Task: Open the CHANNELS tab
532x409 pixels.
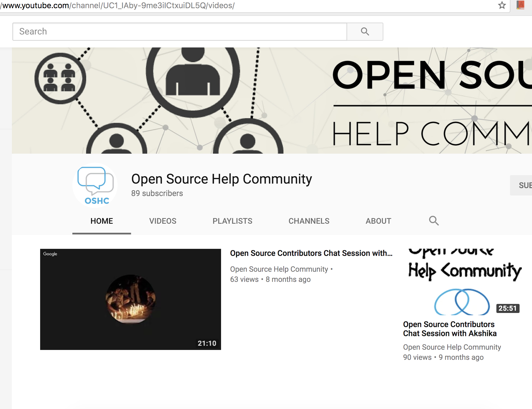Action: click(309, 221)
